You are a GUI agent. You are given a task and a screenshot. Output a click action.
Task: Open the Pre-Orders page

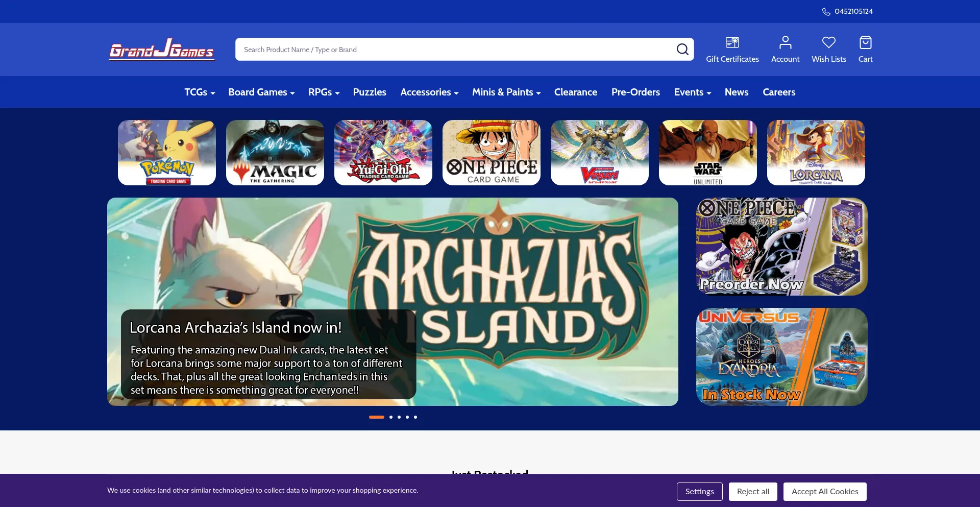pos(635,92)
